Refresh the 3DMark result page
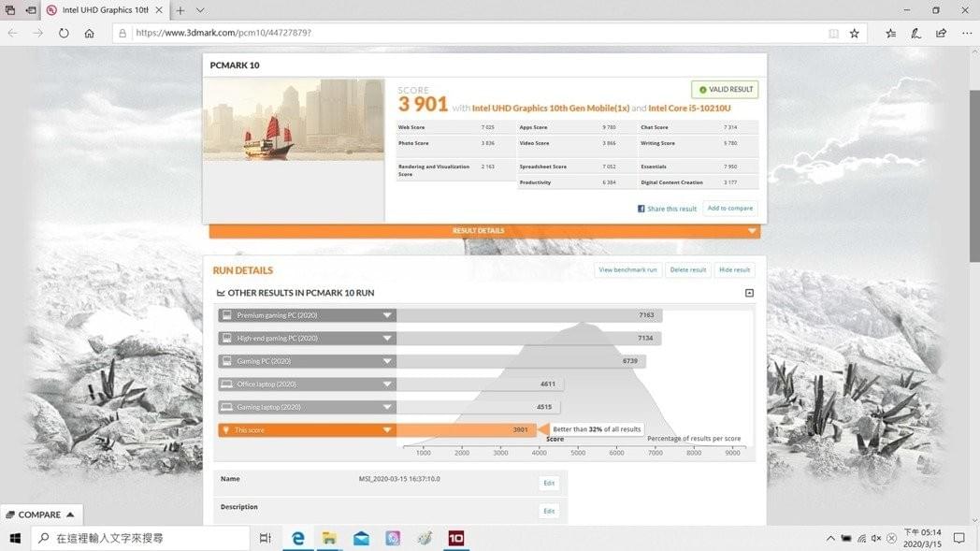This screenshot has width=980, height=551. (64, 33)
